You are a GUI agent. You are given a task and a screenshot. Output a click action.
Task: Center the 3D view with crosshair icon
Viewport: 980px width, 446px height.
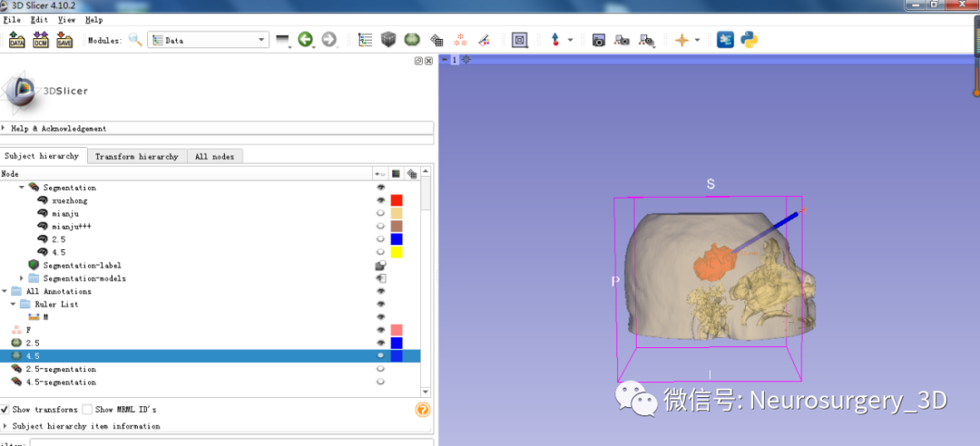pyautogui.click(x=466, y=60)
